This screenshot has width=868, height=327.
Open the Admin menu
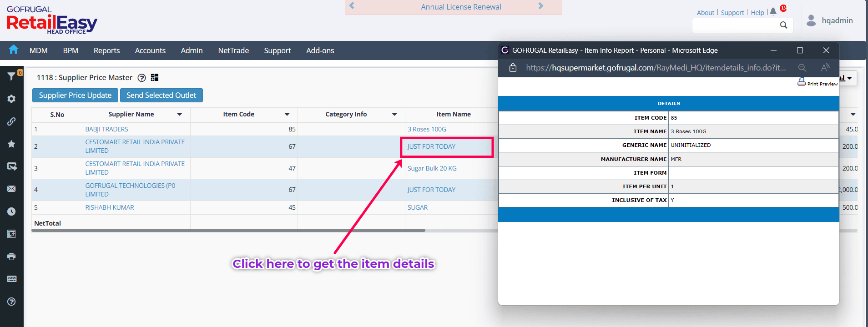coord(192,50)
